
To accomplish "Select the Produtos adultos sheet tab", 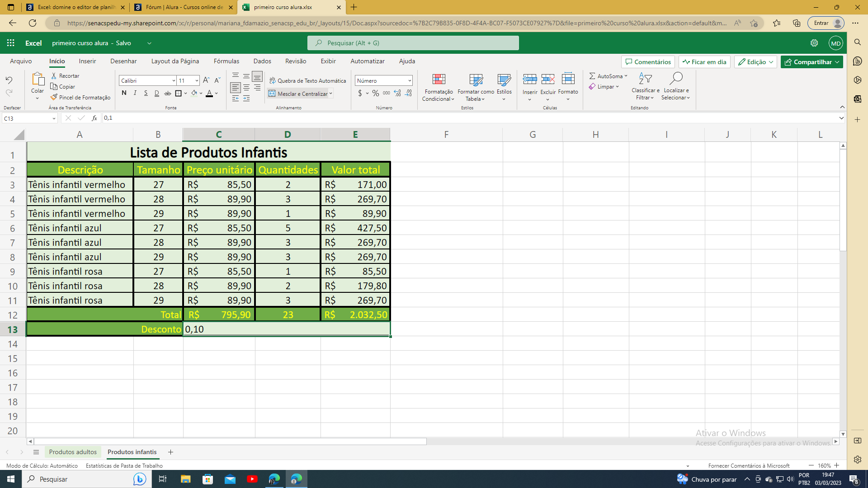I will click(x=72, y=452).
